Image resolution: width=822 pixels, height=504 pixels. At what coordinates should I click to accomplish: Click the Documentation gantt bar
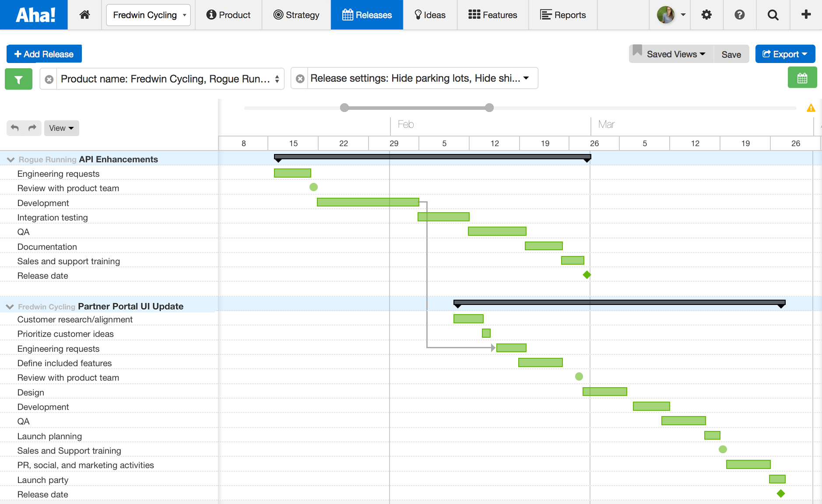544,246
